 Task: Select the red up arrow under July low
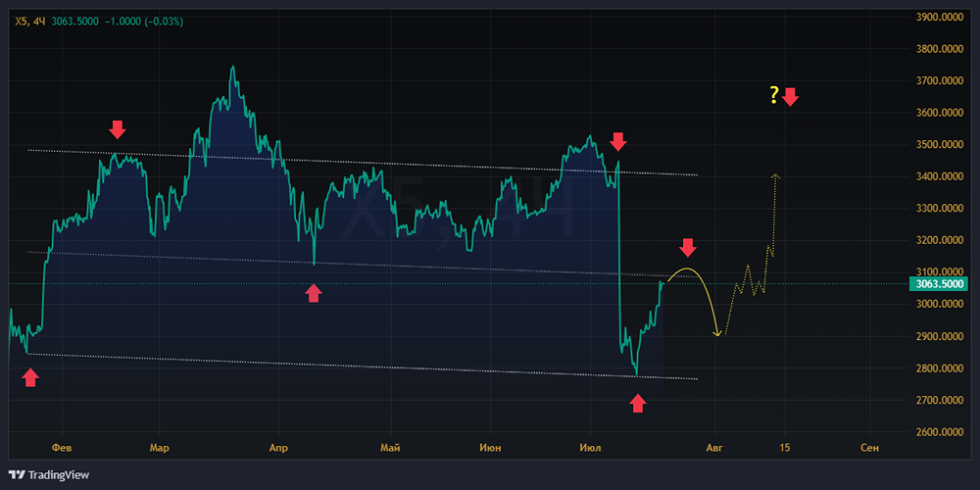[638, 402]
